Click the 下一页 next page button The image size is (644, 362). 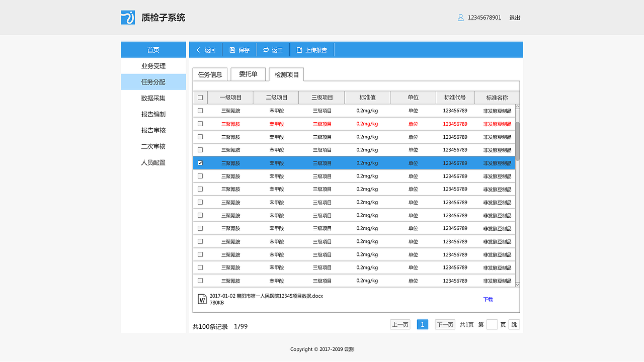(444, 324)
